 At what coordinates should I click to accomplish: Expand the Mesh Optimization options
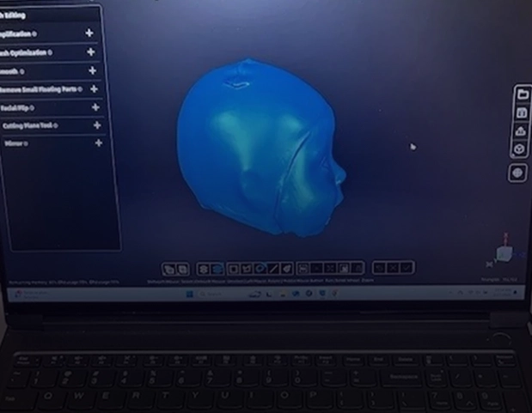coord(90,52)
